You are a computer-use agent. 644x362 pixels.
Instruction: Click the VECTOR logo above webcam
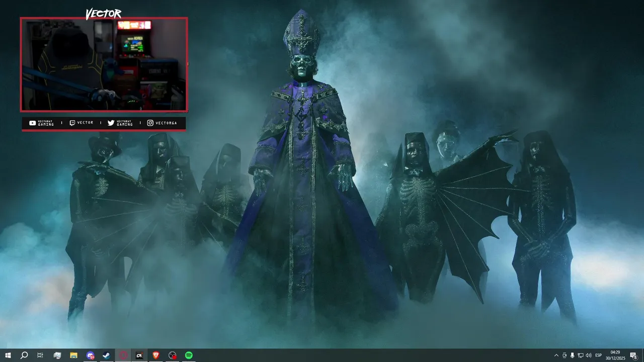pyautogui.click(x=103, y=14)
